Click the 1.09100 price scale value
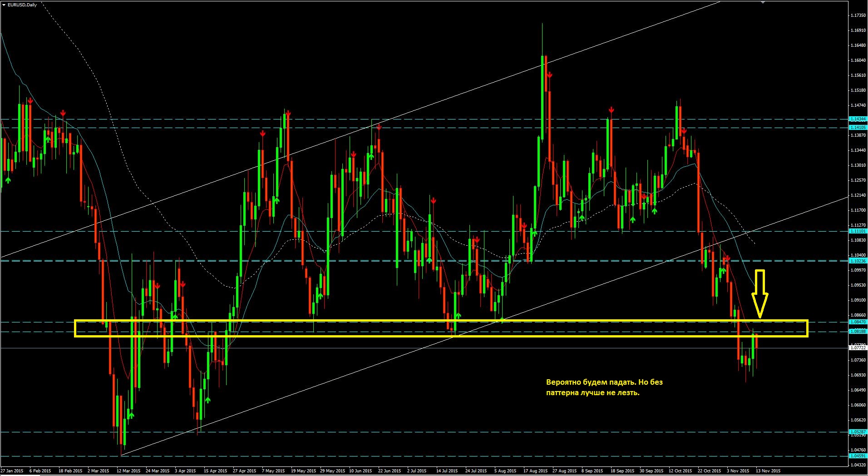This screenshot has height=476, width=868. tap(858, 300)
